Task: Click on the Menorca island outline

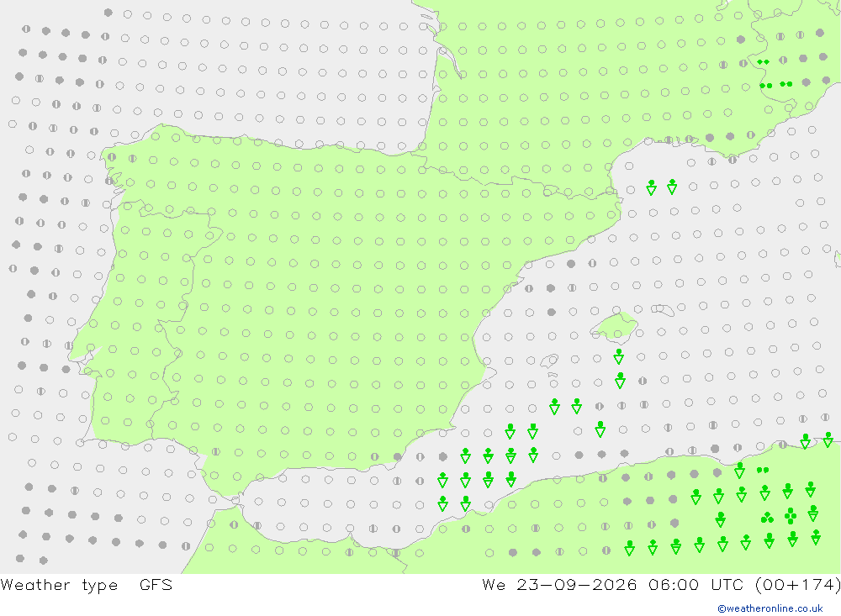Action: [663, 309]
